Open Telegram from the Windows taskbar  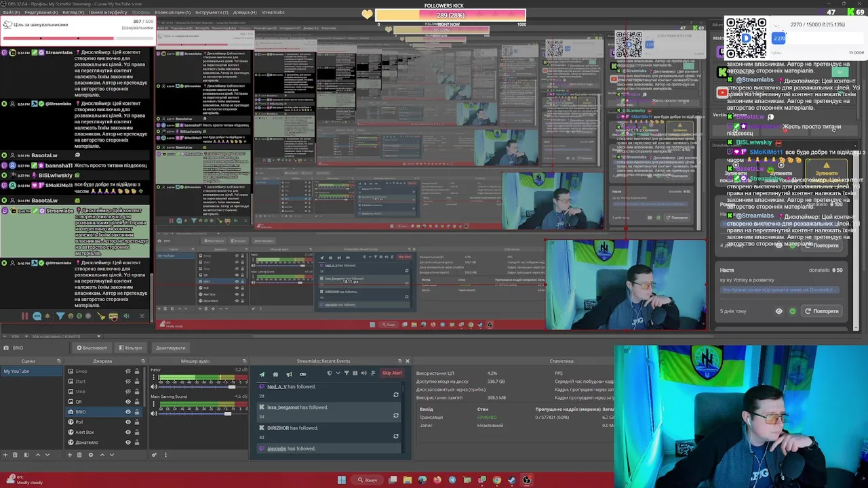click(452, 480)
